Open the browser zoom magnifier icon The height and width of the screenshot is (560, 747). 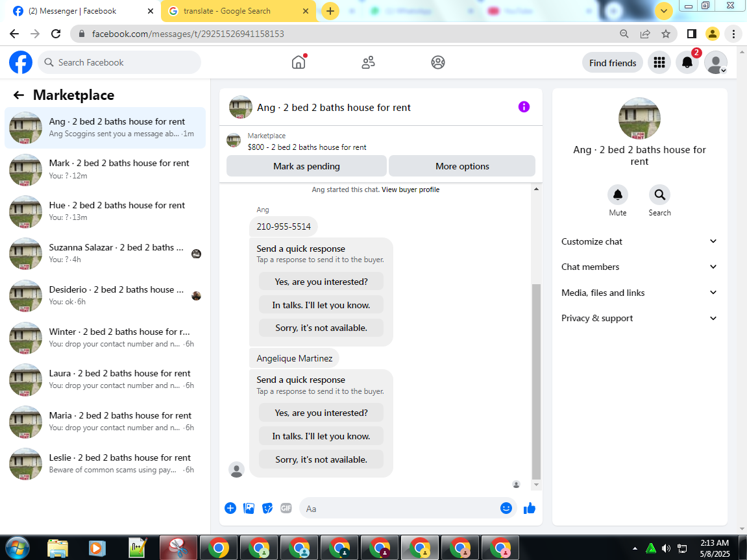click(624, 34)
